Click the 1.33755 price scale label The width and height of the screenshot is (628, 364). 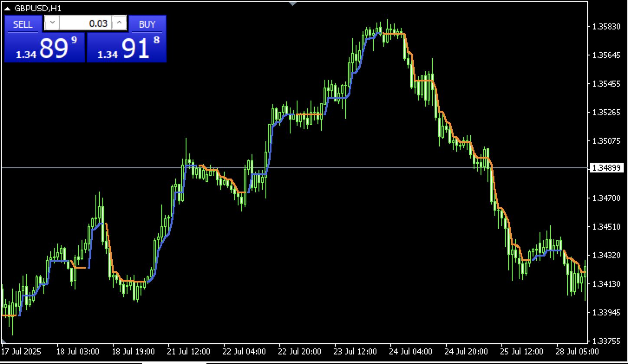(x=606, y=341)
